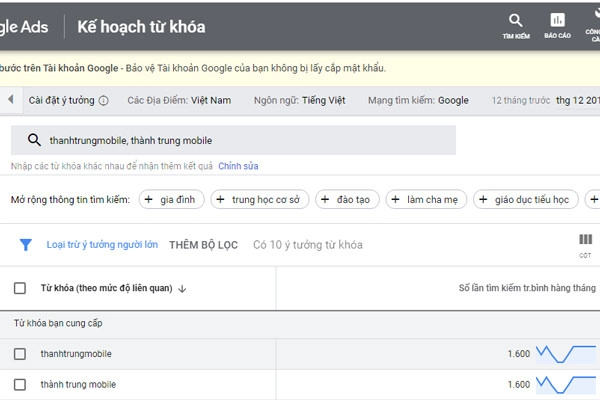This screenshot has height=400, width=600.
Task: Select the Cài đặt ý tưởng tab
Action: coord(62,100)
